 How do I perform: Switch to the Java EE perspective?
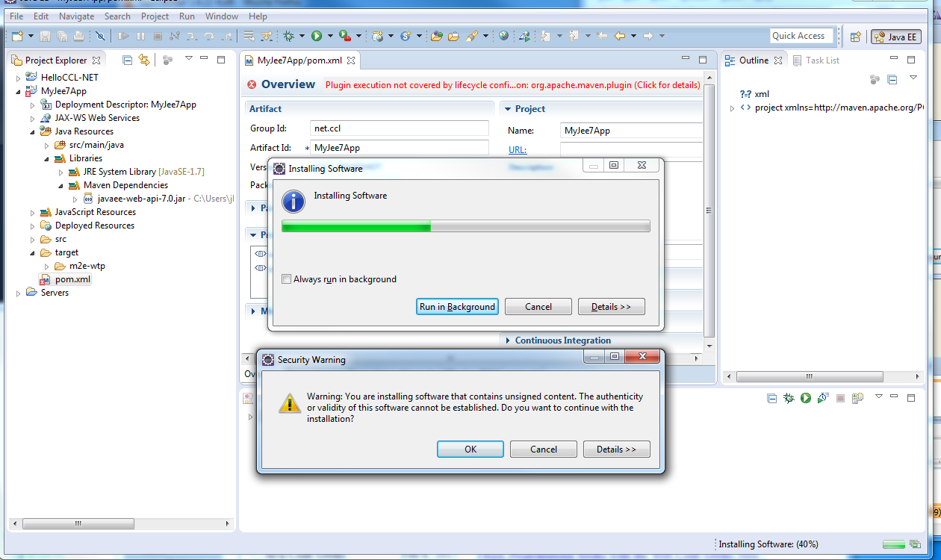(895, 37)
